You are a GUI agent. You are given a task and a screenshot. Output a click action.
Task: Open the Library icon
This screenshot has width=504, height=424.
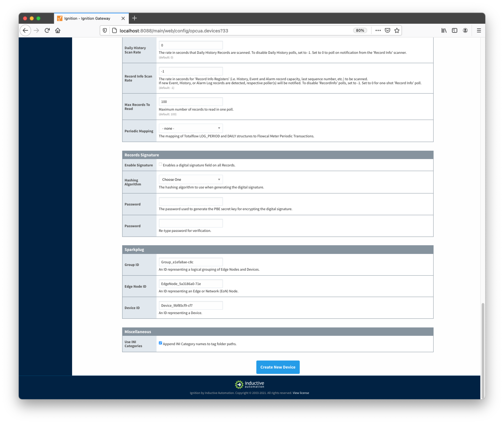click(444, 31)
